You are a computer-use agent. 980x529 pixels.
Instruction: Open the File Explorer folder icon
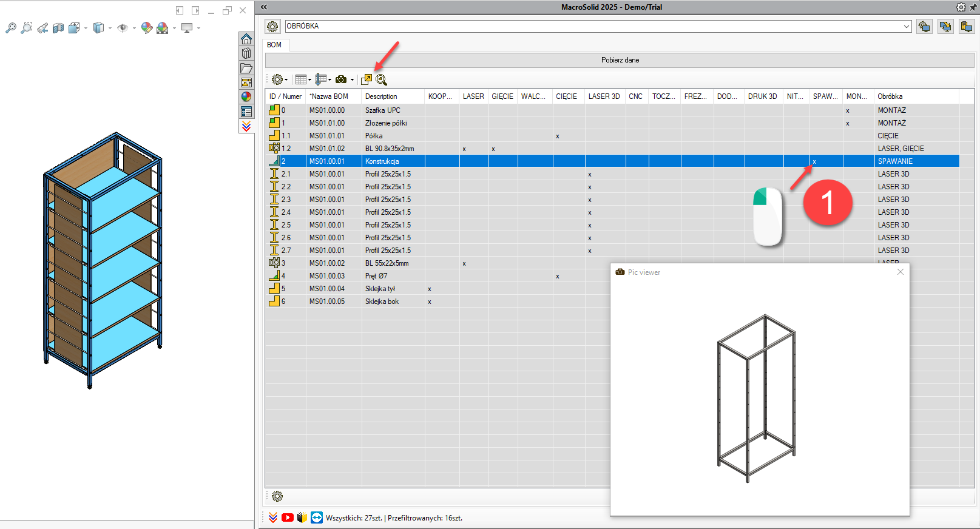click(x=246, y=68)
